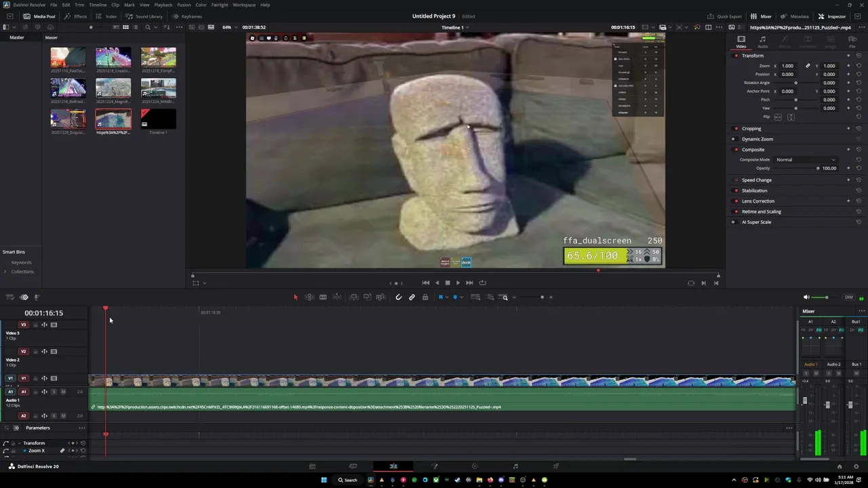The height and width of the screenshot is (488, 868).
Task: Expand the Retime and Scaling section
Action: (x=762, y=211)
